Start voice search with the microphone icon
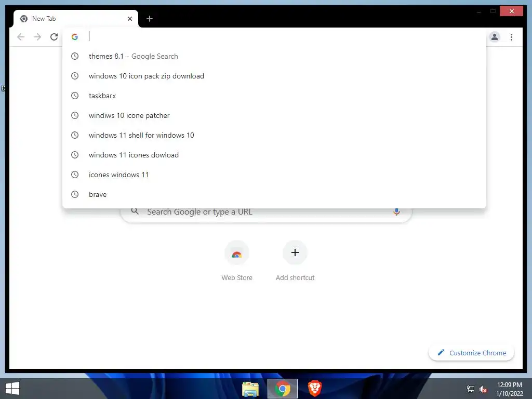Screen dimensions: 532x399 pyautogui.click(x=396, y=212)
